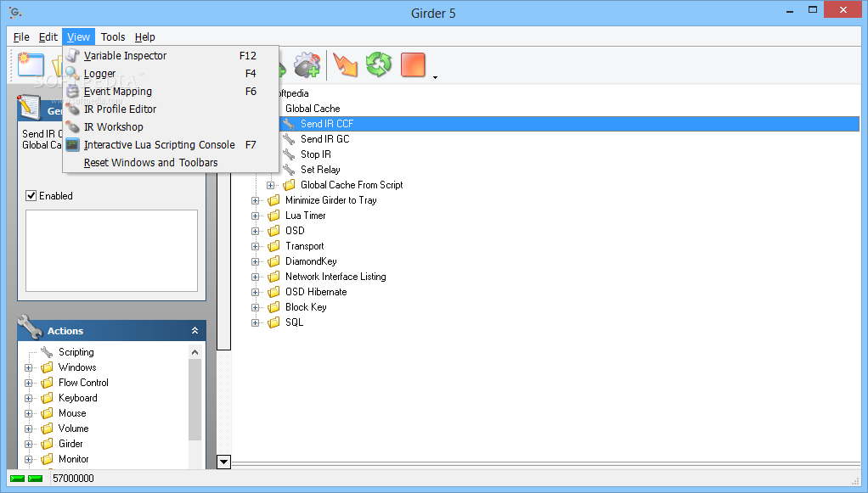Expand Minimize Girder to Tray folder
868x493 pixels.
click(x=255, y=201)
